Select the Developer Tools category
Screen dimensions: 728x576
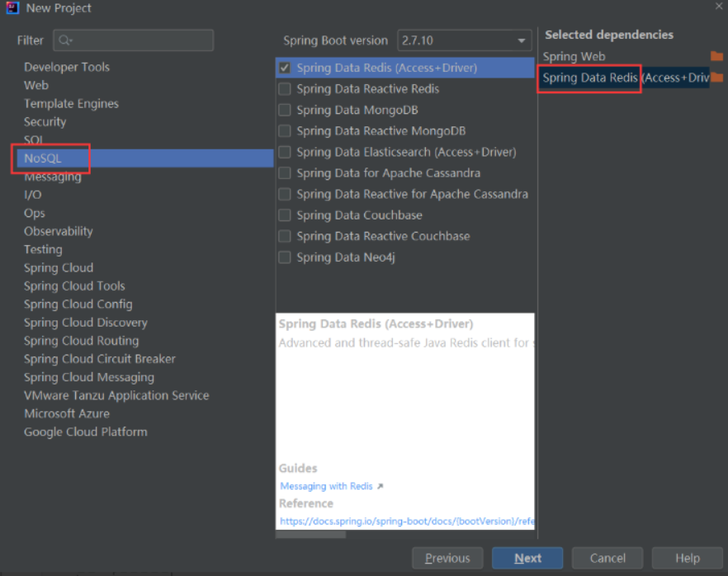[67, 67]
